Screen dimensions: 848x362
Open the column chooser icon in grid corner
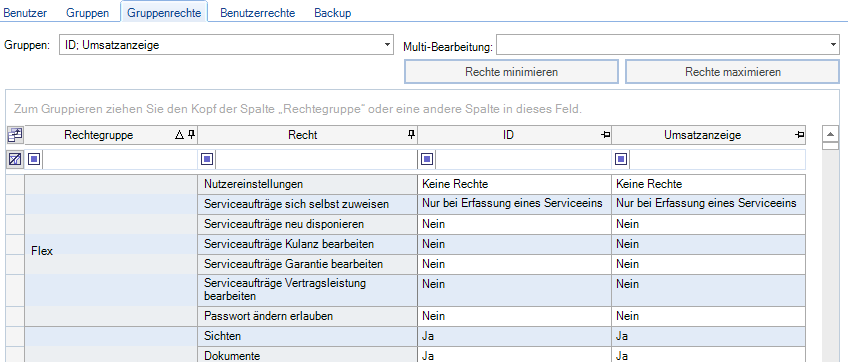(x=15, y=135)
